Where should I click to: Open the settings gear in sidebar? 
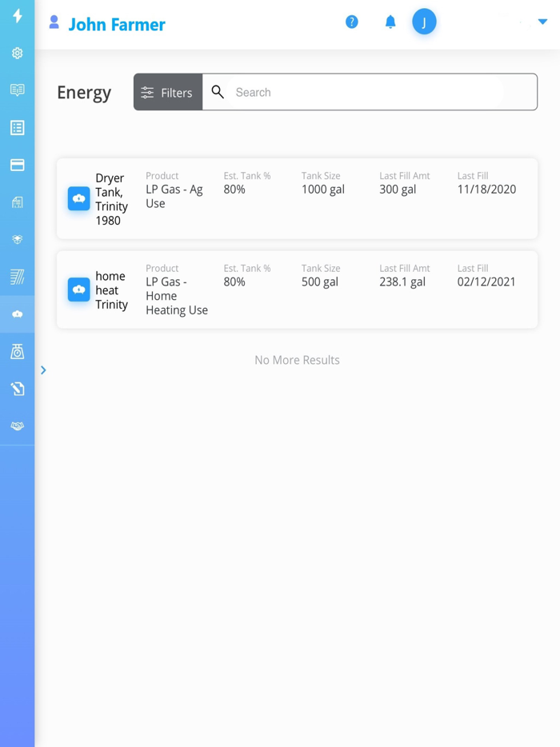(x=17, y=53)
